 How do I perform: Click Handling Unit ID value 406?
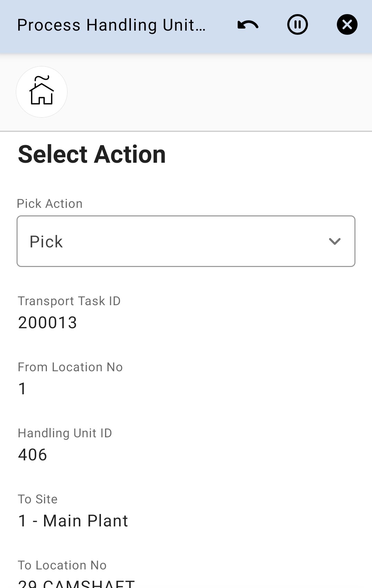coord(33,455)
